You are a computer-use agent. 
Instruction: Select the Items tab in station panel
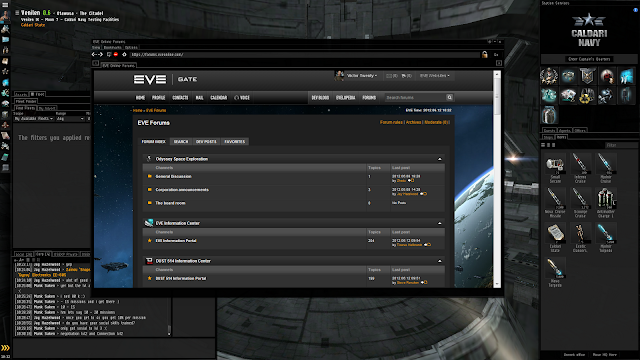point(562,137)
